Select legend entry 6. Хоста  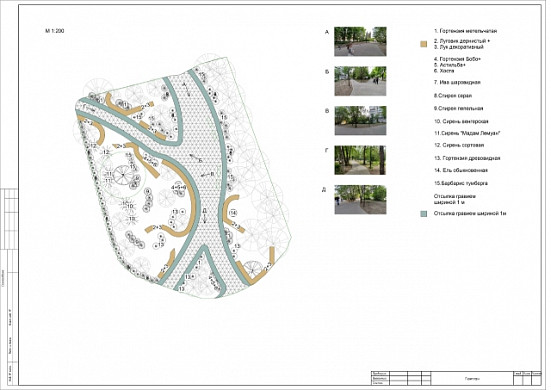444,71
